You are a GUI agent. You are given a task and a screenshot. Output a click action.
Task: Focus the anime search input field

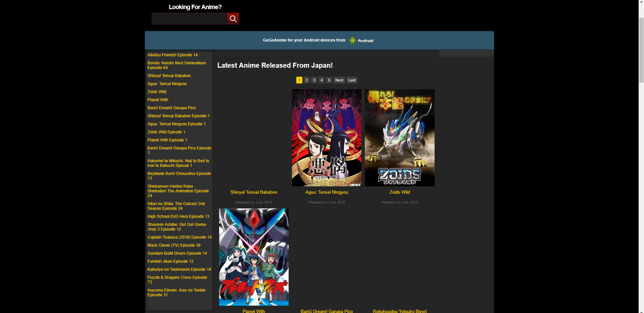tap(190, 19)
